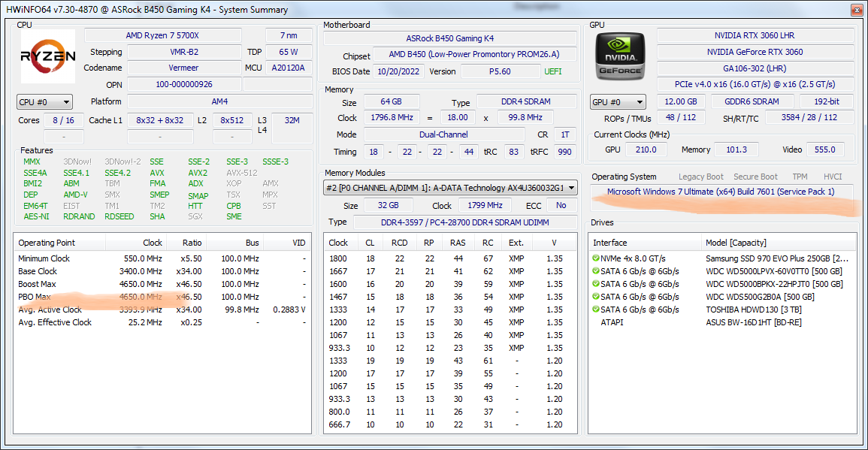Select the Boost Max clock row

(x=162, y=284)
